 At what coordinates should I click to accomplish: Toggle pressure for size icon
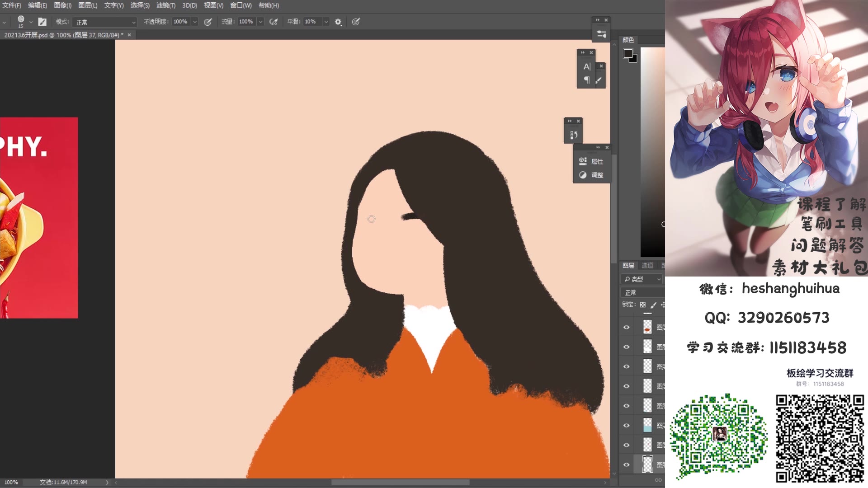356,22
